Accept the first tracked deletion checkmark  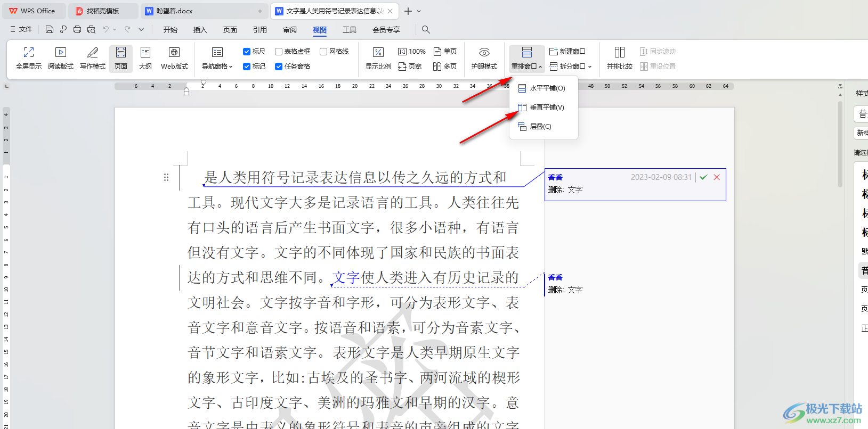click(x=703, y=177)
